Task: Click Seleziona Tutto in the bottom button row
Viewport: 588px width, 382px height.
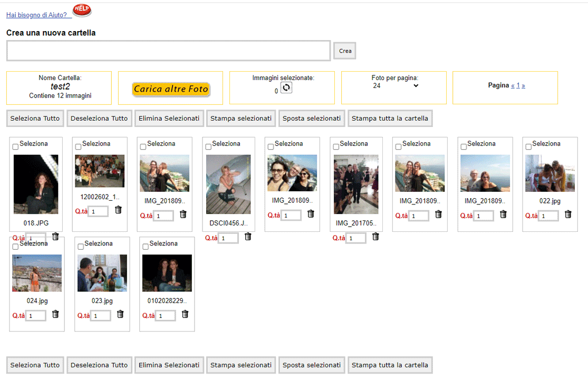Action: 35,365
